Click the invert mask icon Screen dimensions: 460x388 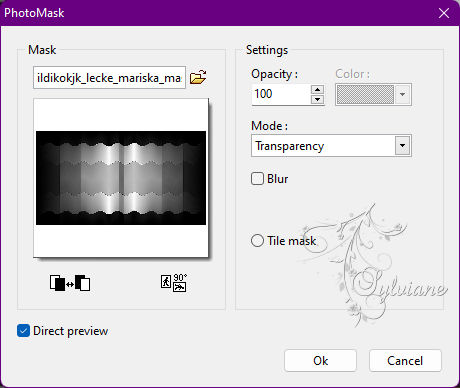pyautogui.click(x=70, y=283)
